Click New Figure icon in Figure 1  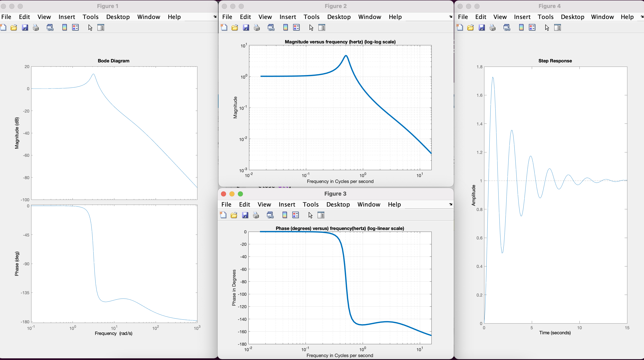[4, 27]
